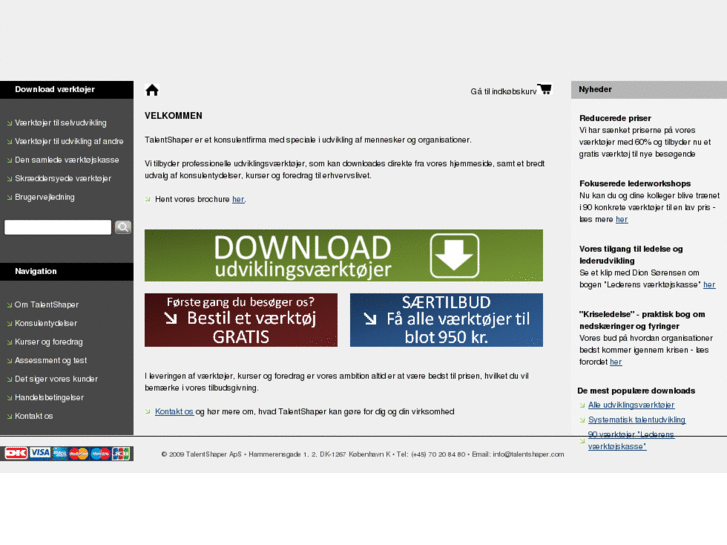Click the MasterCard logo in footer

(x=78, y=454)
